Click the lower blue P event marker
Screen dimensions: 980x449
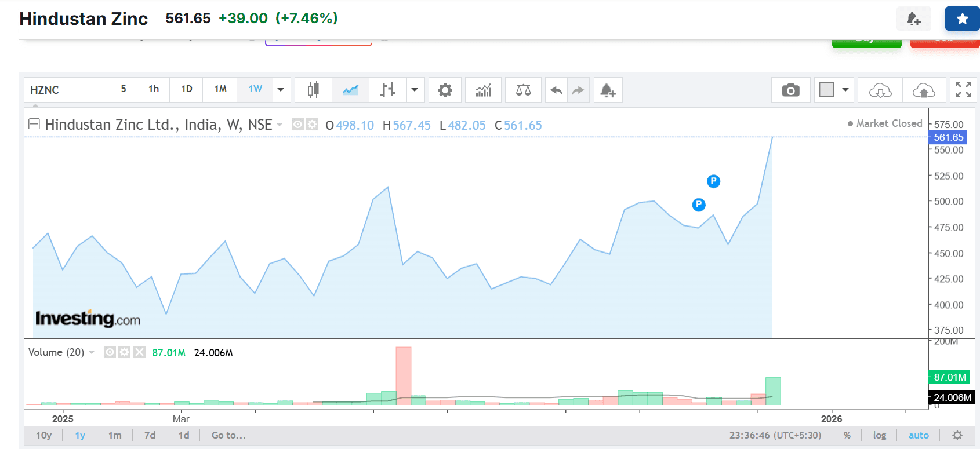coord(699,205)
